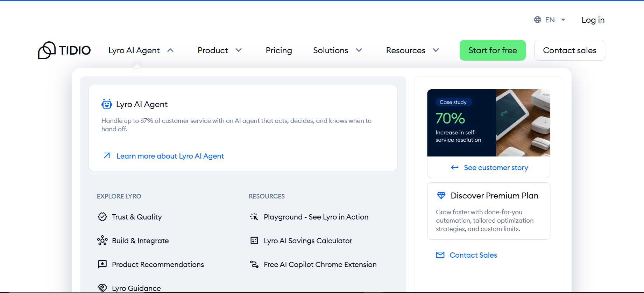Viewport: 644px width, 293px height.
Task: Open the See customer story link
Action: coord(496,168)
